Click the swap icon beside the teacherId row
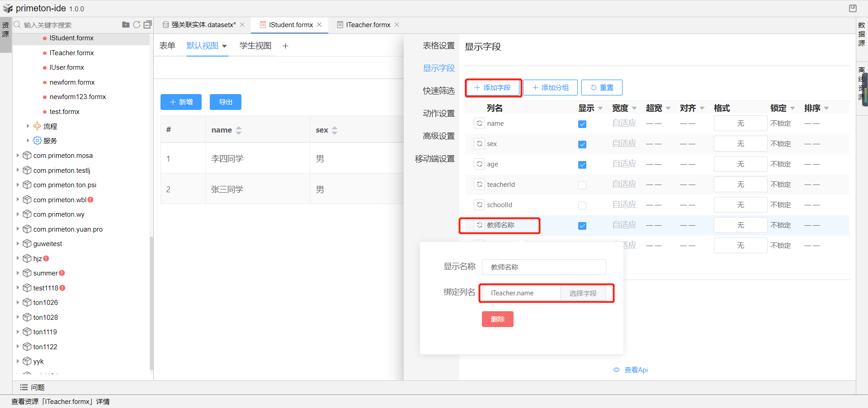The height and width of the screenshot is (408, 868). click(479, 184)
